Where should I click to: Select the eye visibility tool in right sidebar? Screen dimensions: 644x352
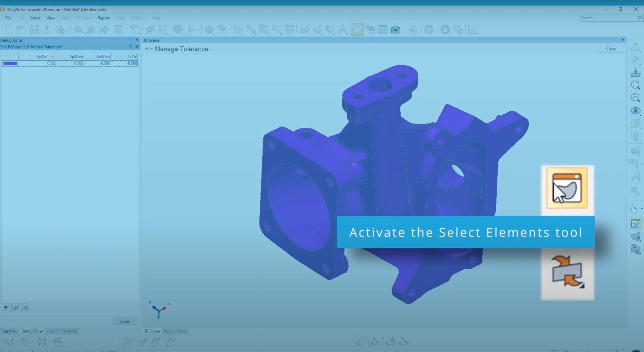[635, 111]
